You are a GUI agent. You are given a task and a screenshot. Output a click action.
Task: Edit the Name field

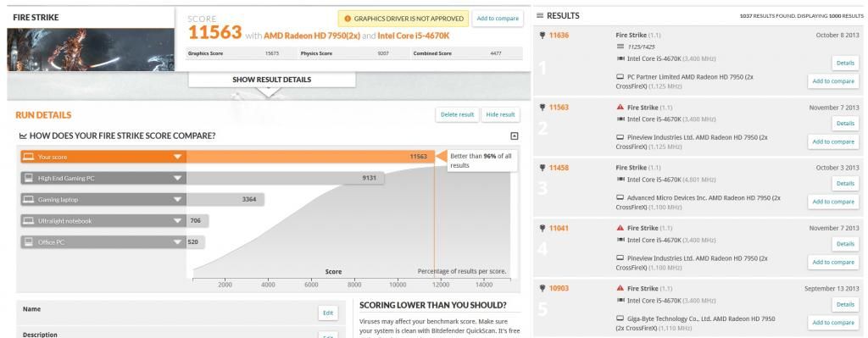[x=328, y=313]
